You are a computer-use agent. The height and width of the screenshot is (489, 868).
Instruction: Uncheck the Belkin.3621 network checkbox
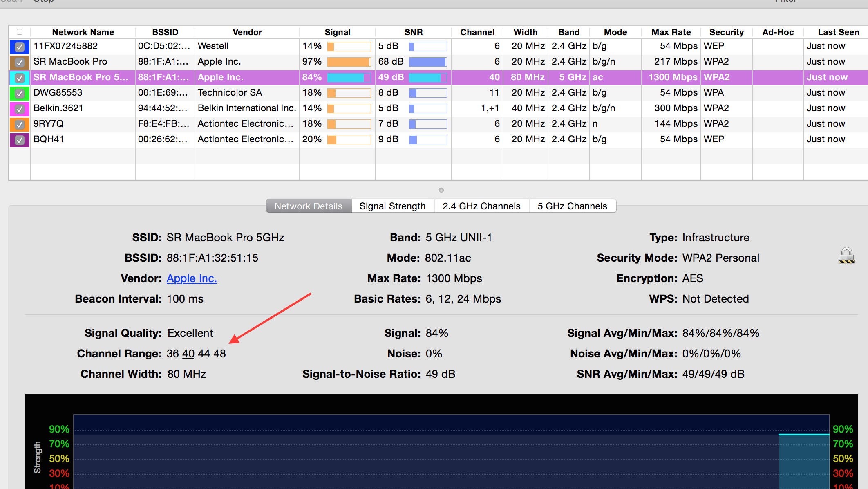click(19, 109)
